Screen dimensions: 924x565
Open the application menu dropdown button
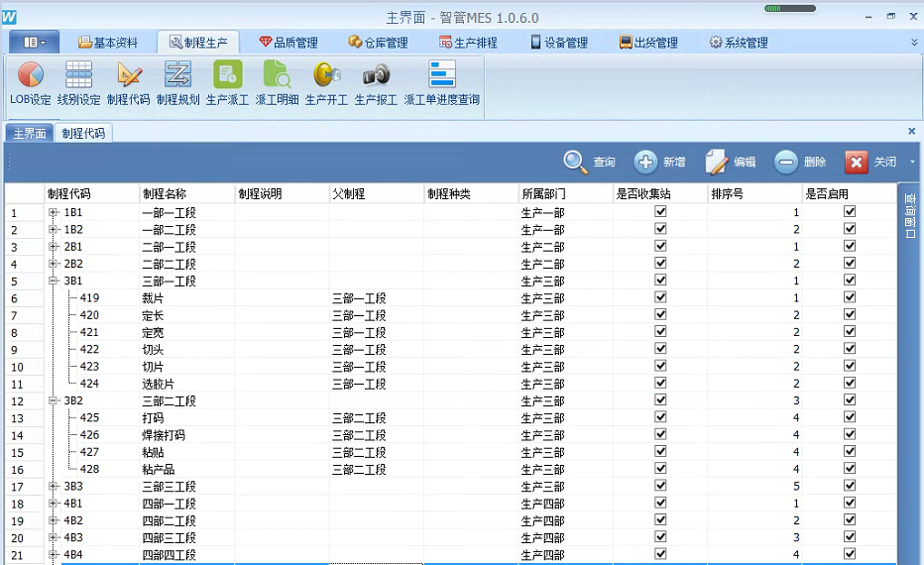pos(34,43)
